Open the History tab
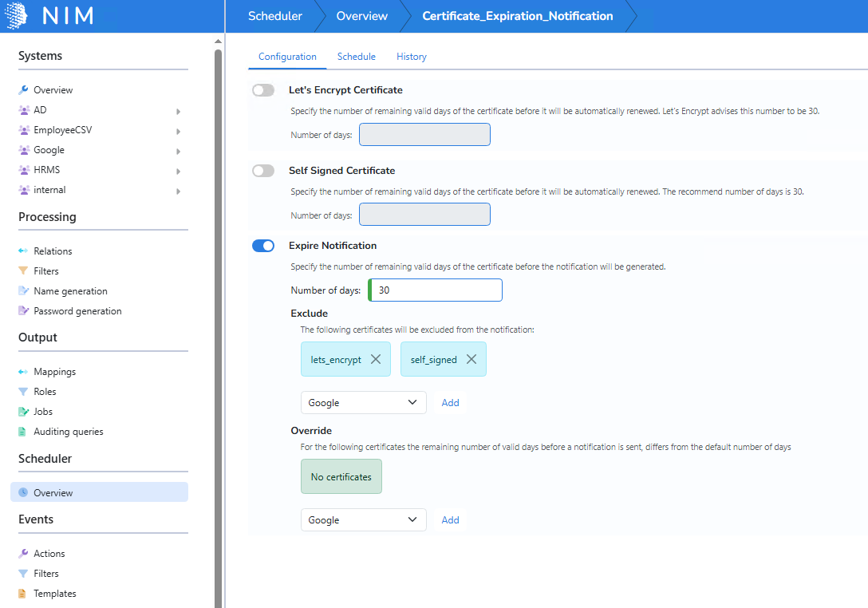The height and width of the screenshot is (608, 868). (x=412, y=57)
